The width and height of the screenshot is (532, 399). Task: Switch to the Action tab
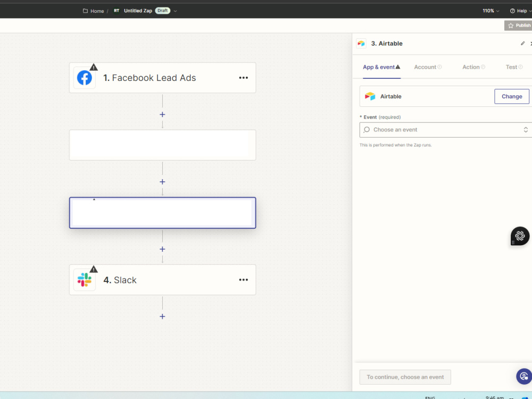(473, 67)
